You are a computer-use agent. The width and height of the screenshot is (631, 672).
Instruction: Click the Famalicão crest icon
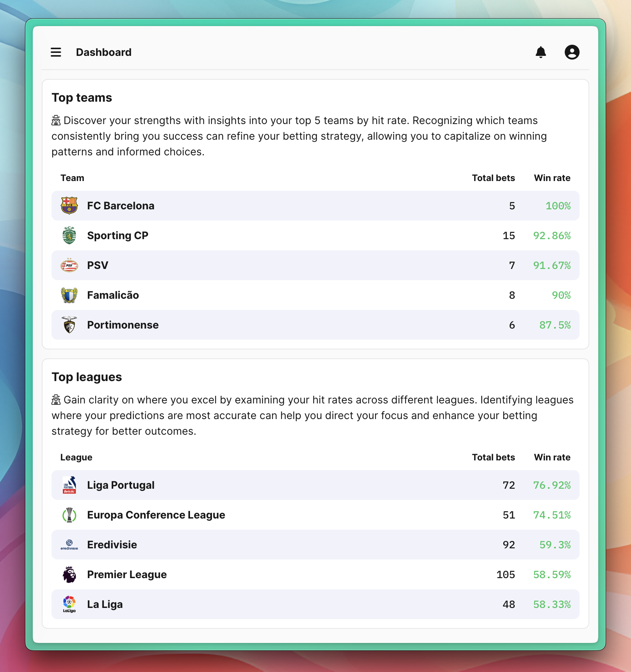[69, 295]
